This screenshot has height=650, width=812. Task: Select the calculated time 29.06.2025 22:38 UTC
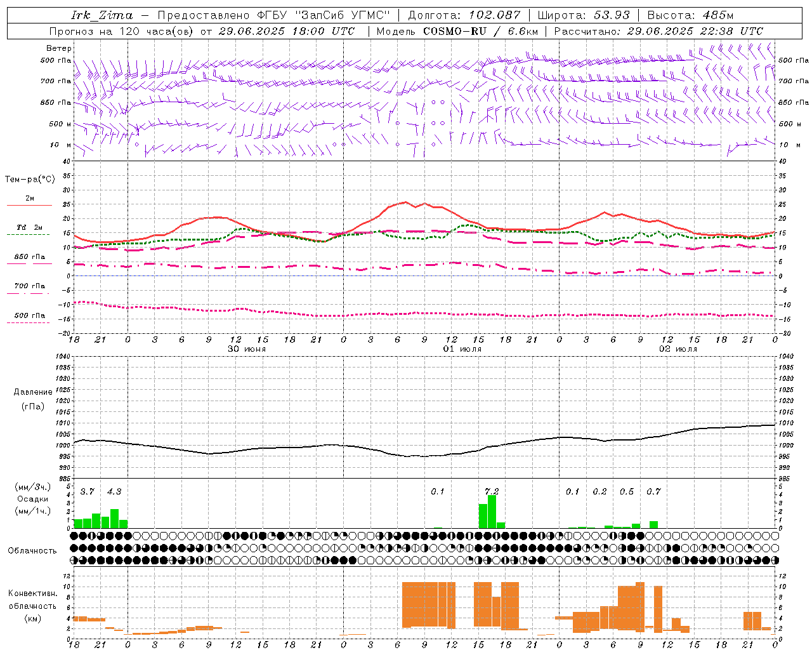point(695,31)
